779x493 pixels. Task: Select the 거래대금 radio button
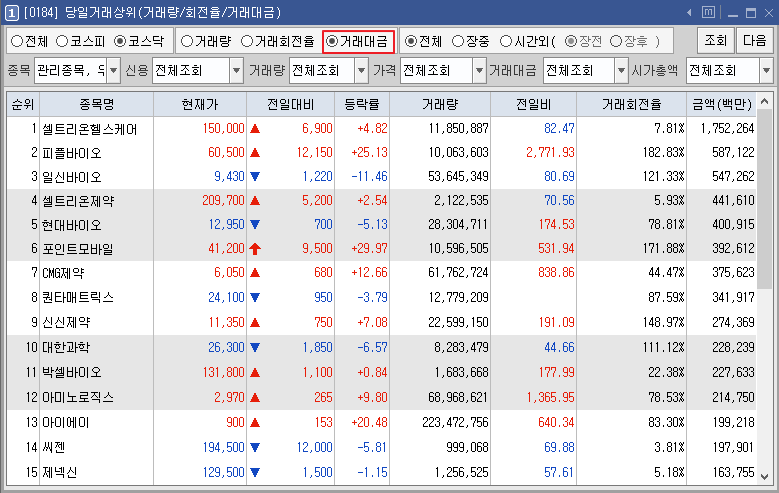(x=332, y=41)
